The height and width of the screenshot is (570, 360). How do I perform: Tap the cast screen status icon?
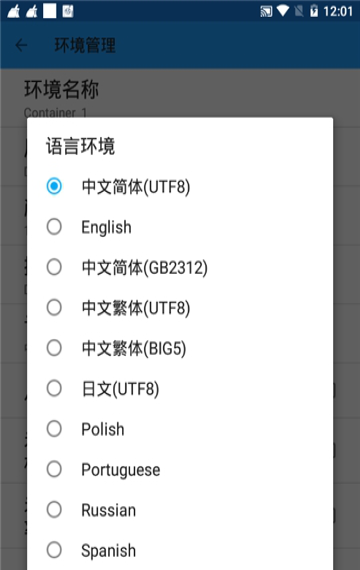coord(266,12)
